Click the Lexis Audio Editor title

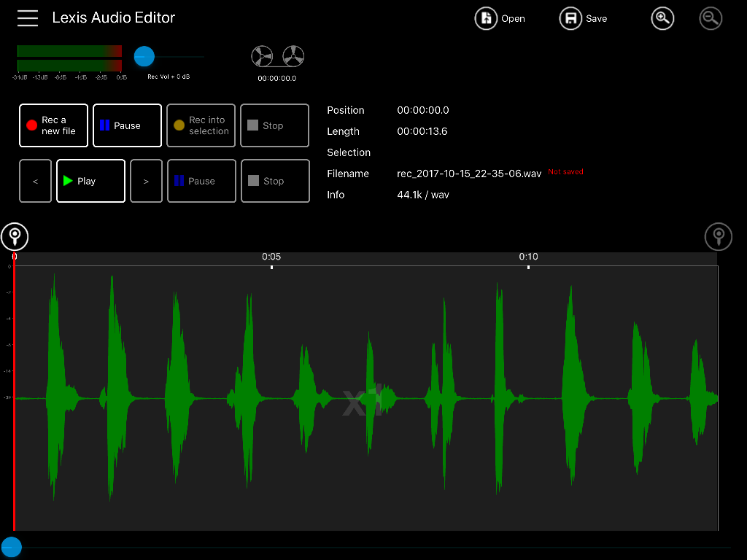114,17
